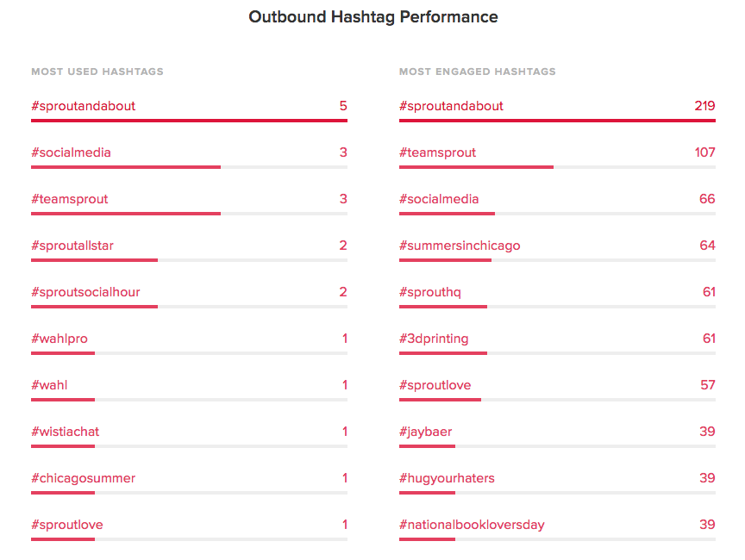Viewport: 745px width, 560px height.
Task: Click the #sproutandabout 219 engagement bar
Action: point(557,121)
